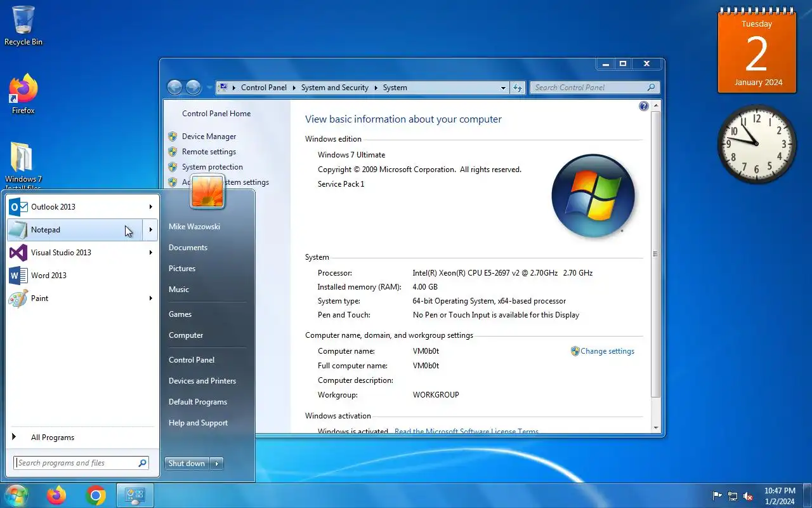Open Control Panel Home link
This screenshot has height=508, width=812.
tap(216, 114)
